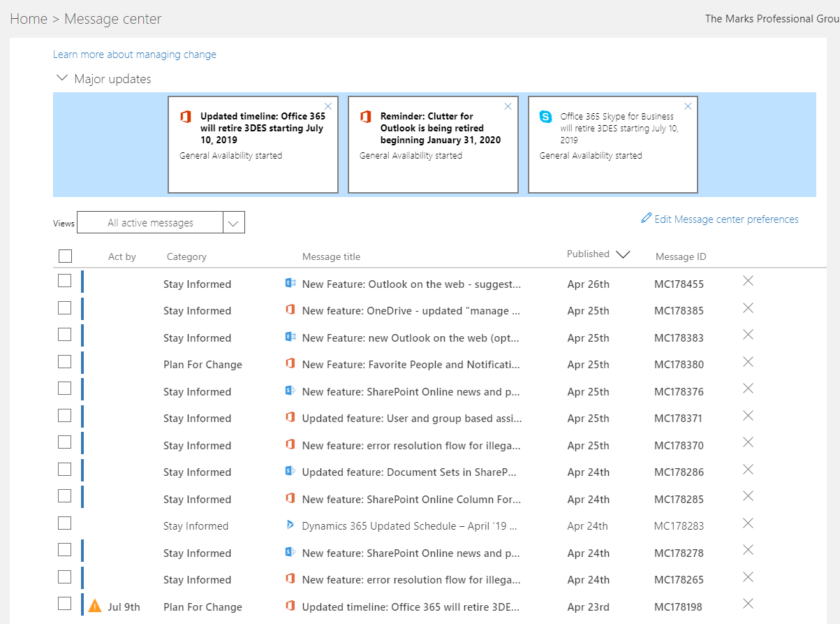This screenshot has height=624, width=840.
Task: Click The Marks Professional Group tenant name
Action: (772, 19)
